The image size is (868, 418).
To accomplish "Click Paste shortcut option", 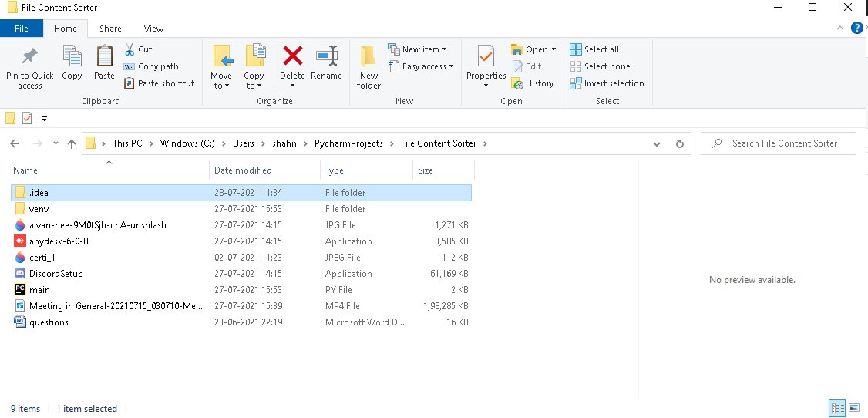I will (160, 83).
